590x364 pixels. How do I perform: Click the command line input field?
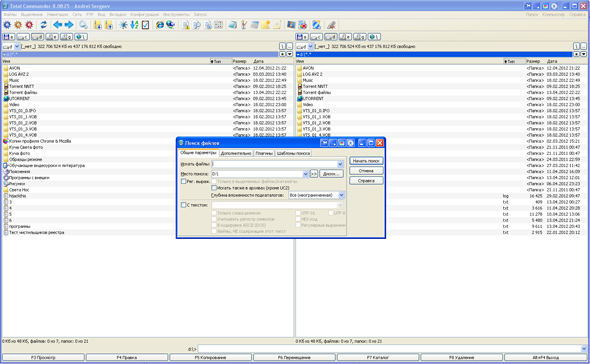[x=389, y=349]
